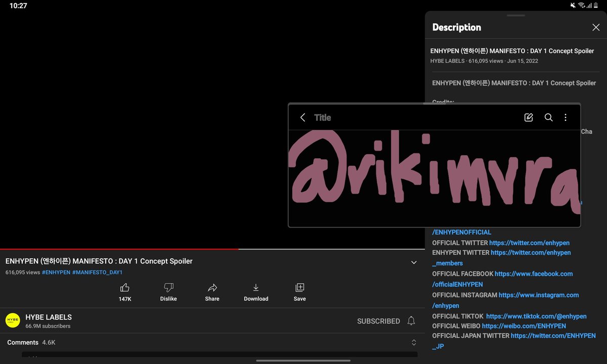This screenshot has height=364, width=607.
Task: Tap the 616,095 views text under title
Action: click(23, 272)
